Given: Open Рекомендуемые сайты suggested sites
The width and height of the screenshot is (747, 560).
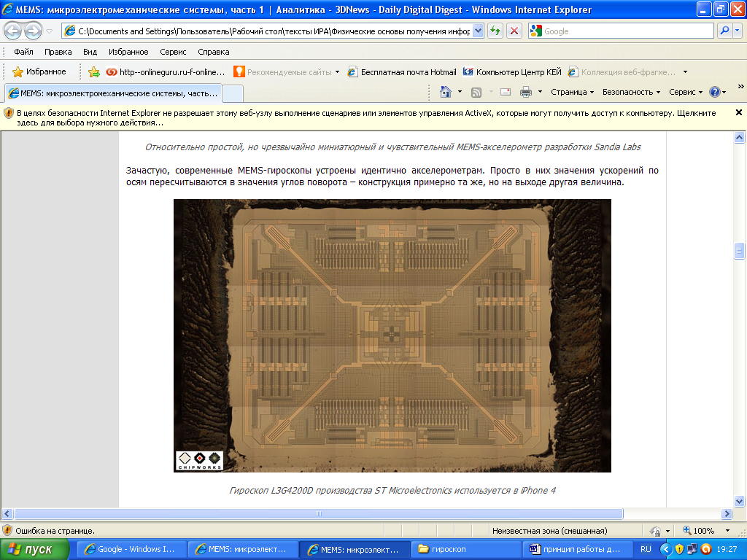Looking at the screenshot, I should coord(283,72).
